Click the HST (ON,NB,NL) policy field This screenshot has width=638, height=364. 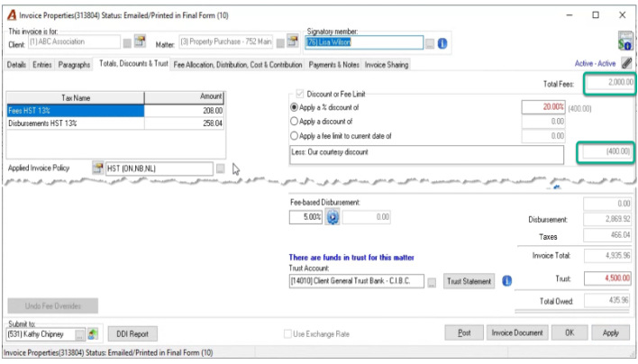click(159, 168)
